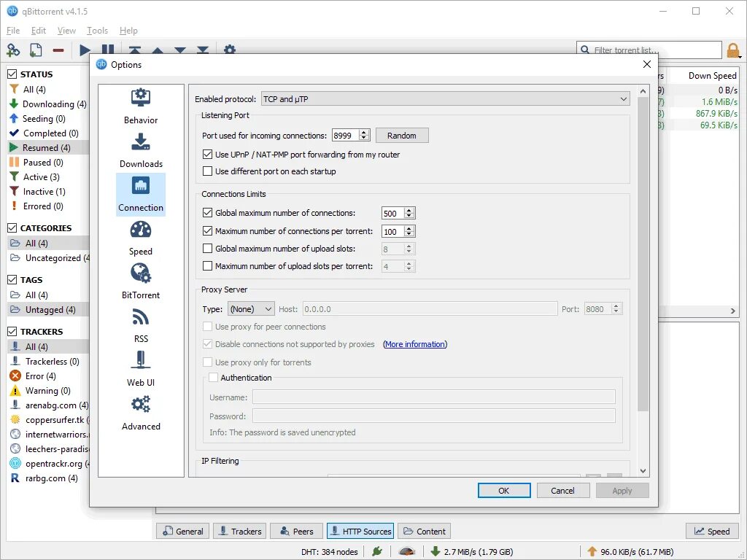747x560 pixels.
Task: Switch to the Trackers tab
Action: [x=239, y=531]
